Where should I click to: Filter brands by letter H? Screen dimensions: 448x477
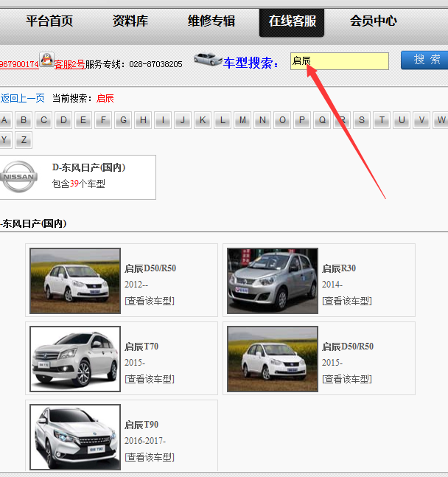click(x=143, y=120)
